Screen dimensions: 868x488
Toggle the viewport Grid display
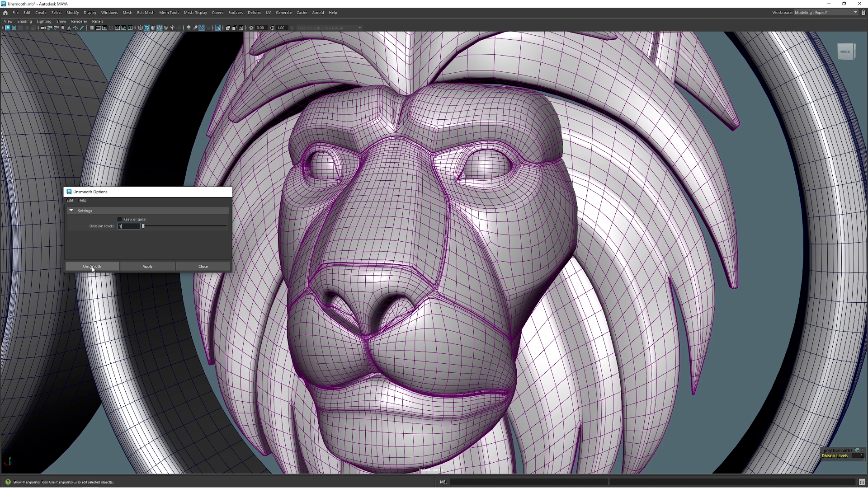[x=92, y=28]
